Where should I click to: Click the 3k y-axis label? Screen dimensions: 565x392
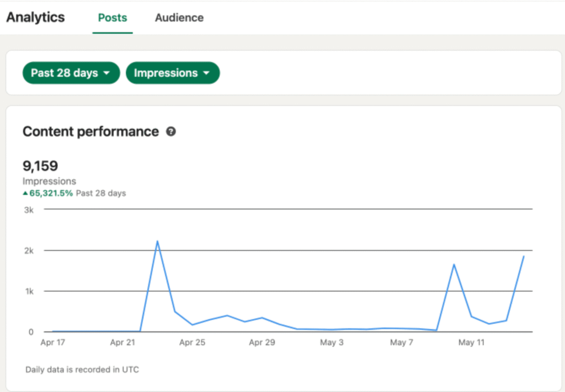click(x=28, y=210)
